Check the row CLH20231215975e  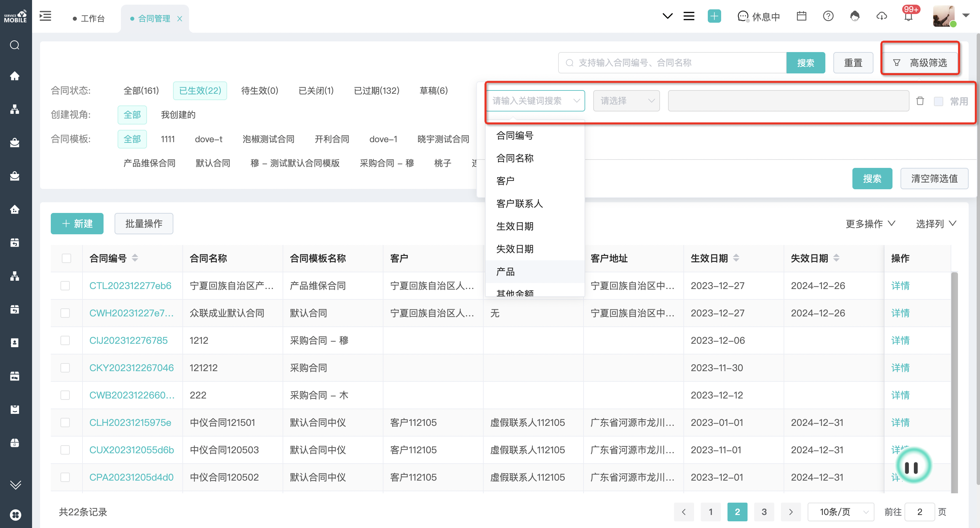click(x=65, y=423)
